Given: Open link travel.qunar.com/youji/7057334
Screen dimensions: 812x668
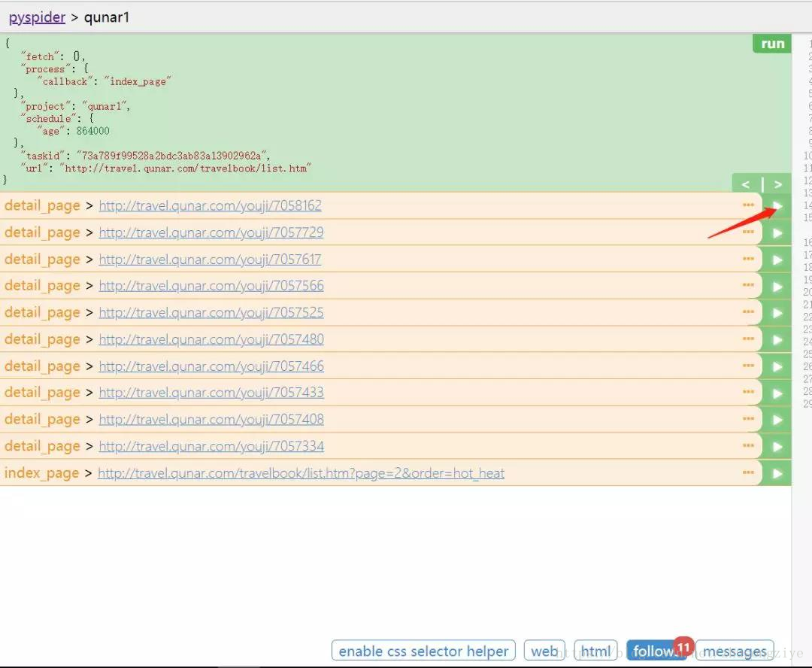Looking at the screenshot, I should click(x=211, y=446).
